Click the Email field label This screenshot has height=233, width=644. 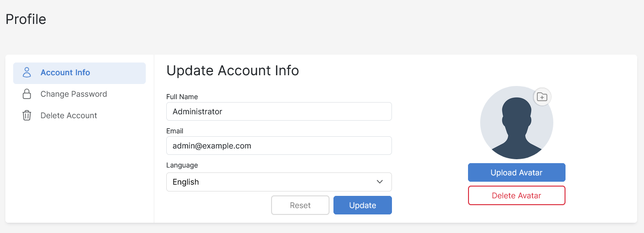175,131
